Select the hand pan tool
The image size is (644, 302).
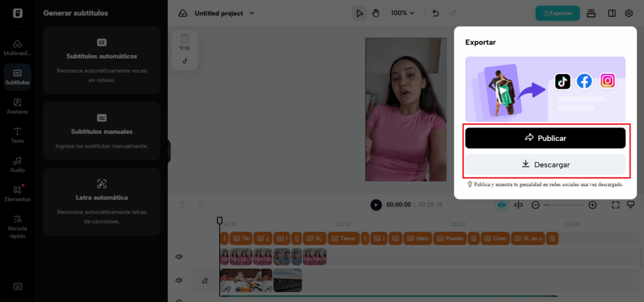[x=376, y=13]
